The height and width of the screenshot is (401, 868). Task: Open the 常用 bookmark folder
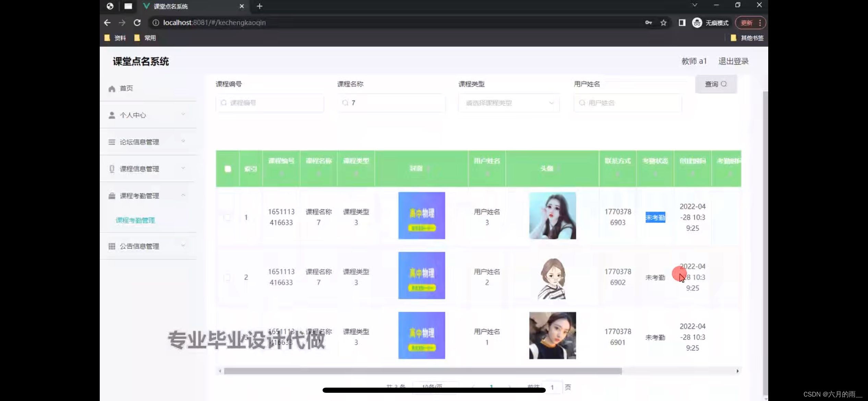[145, 38]
